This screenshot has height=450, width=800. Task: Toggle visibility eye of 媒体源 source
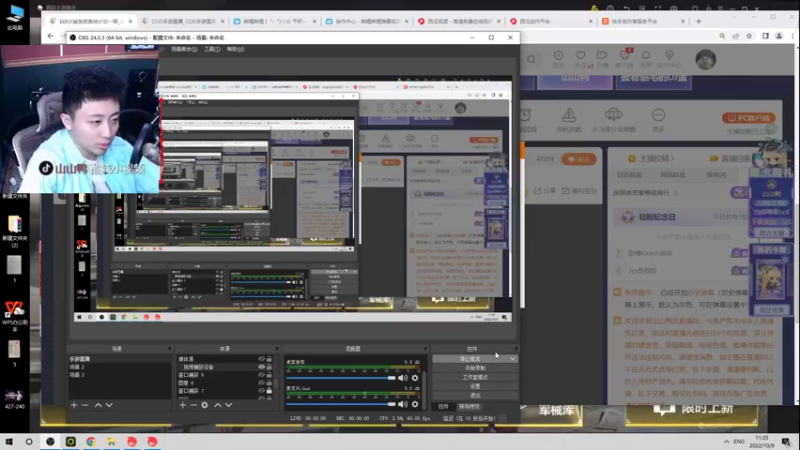tap(262, 359)
